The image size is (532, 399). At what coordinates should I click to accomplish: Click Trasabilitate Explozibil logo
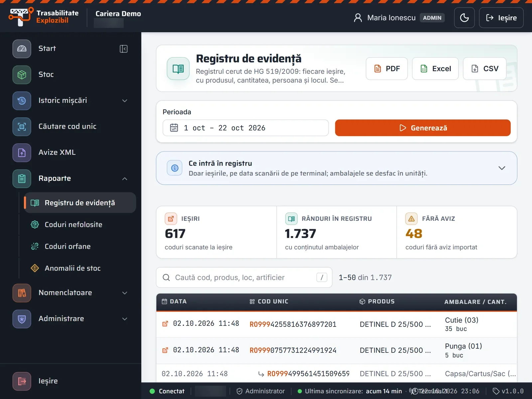(43, 17)
